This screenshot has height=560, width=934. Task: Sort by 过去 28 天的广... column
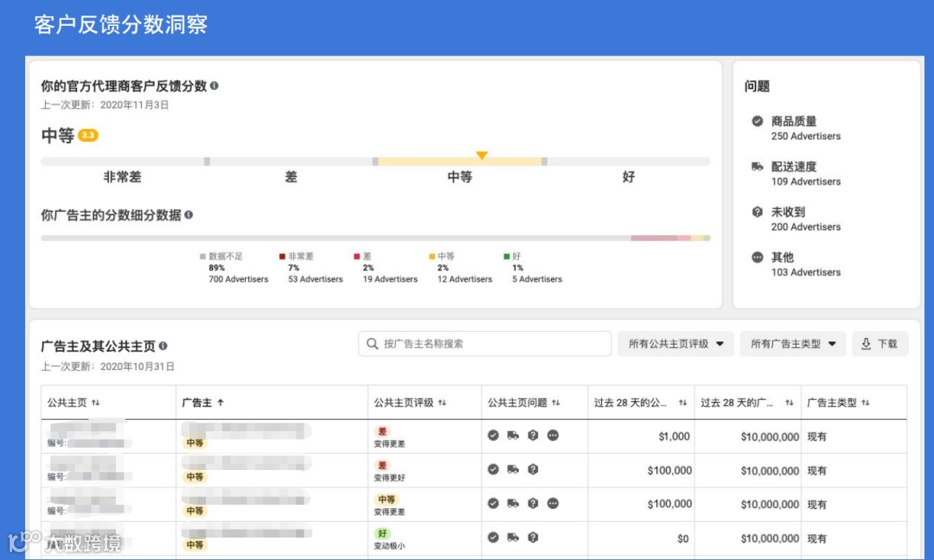[x=790, y=403]
